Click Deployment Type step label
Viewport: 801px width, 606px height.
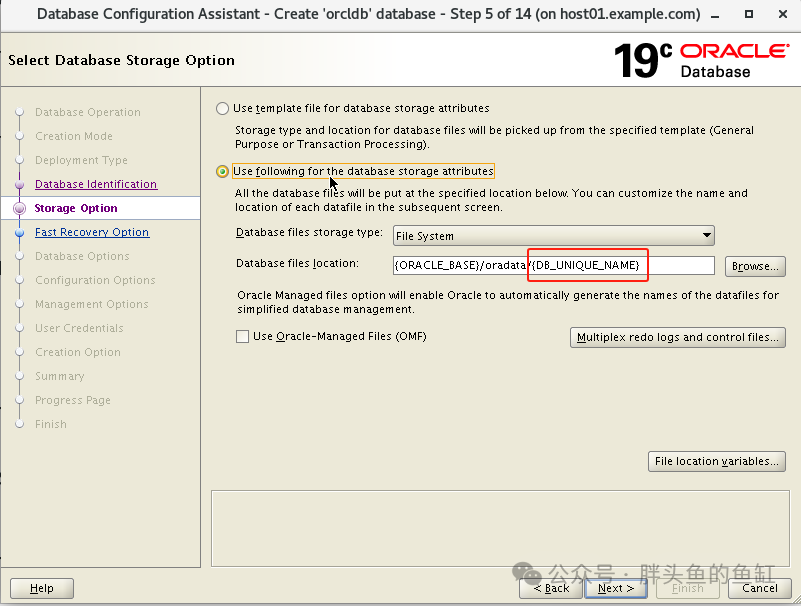81,160
